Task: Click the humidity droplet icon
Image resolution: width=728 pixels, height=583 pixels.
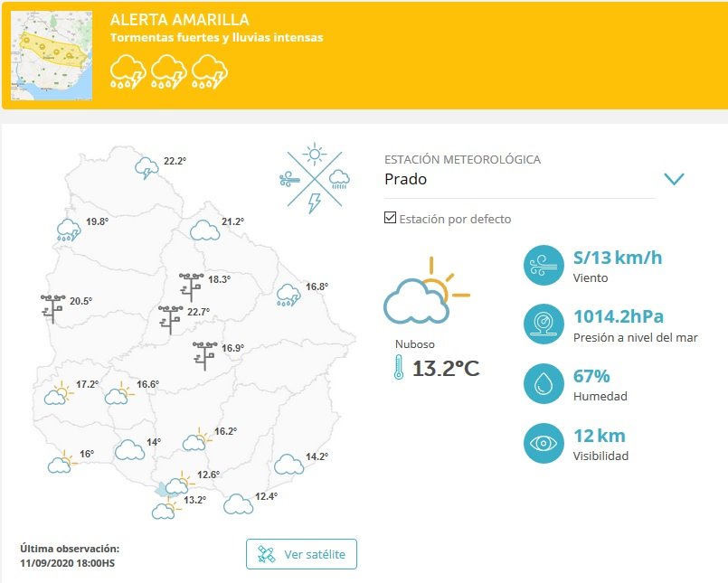Action: [544, 384]
